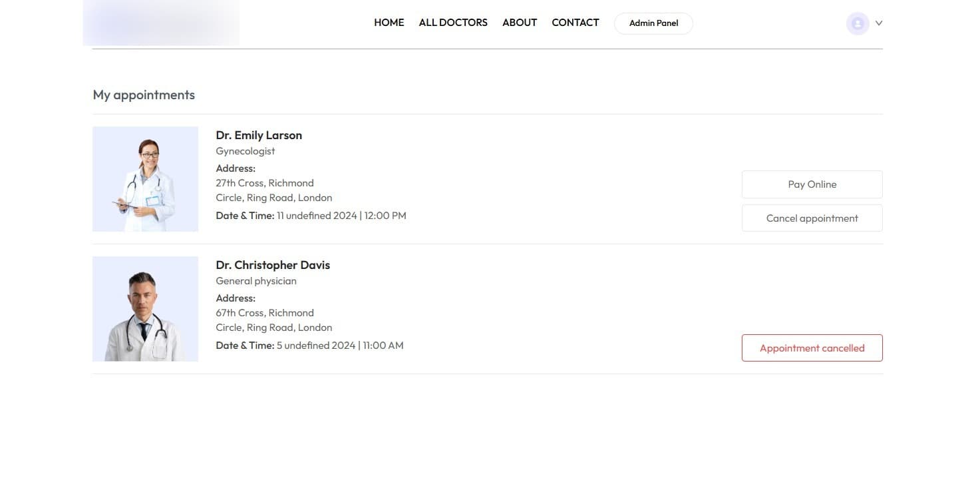Open the ALL DOCTORS page
The height and width of the screenshot is (490, 980).
(452, 22)
